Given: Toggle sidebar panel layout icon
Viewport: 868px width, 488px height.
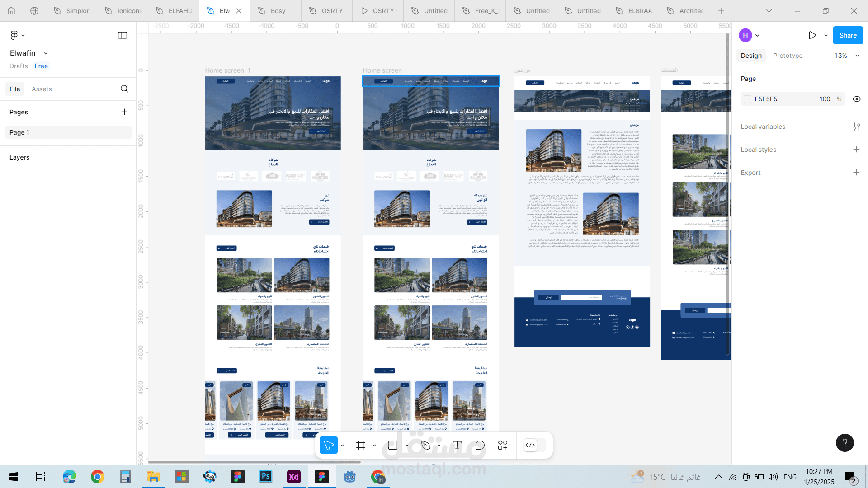Looking at the screenshot, I should pyautogui.click(x=123, y=35).
